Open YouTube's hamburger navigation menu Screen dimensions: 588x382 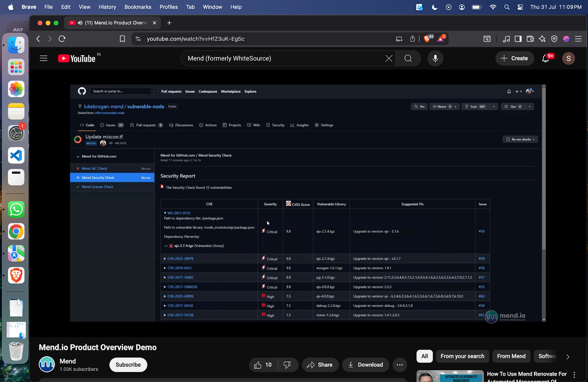tap(43, 58)
